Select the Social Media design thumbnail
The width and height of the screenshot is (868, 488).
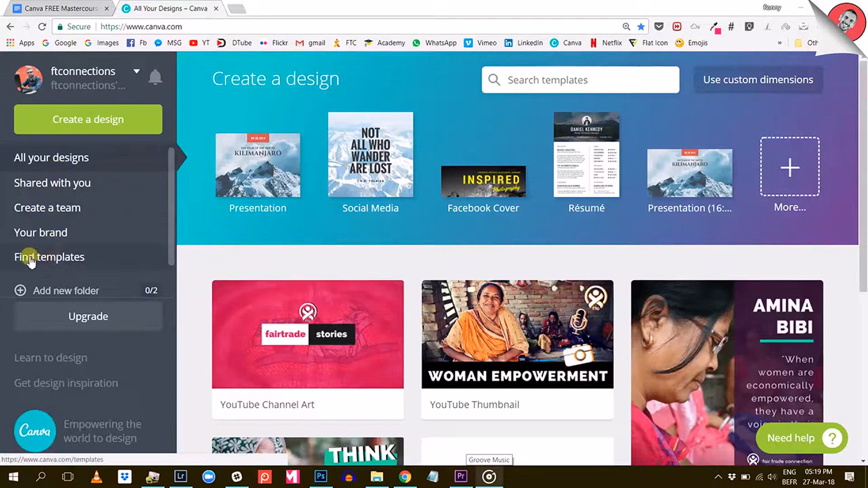tap(370, 155)
